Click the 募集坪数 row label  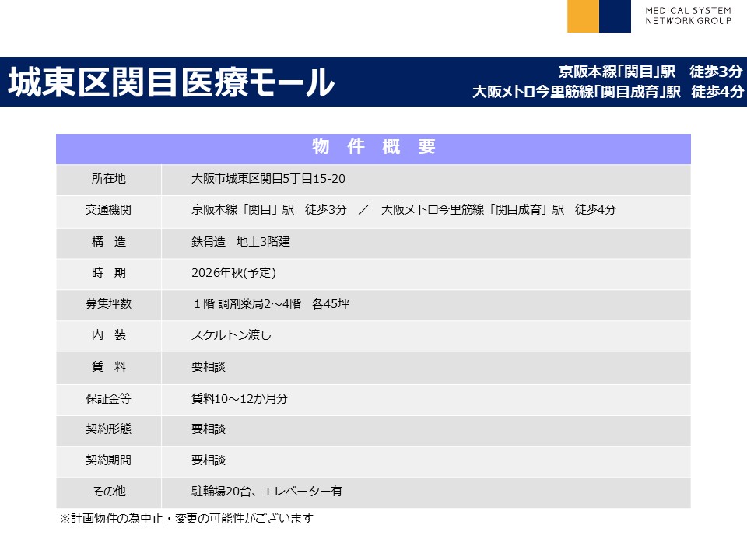coord(109,303)
